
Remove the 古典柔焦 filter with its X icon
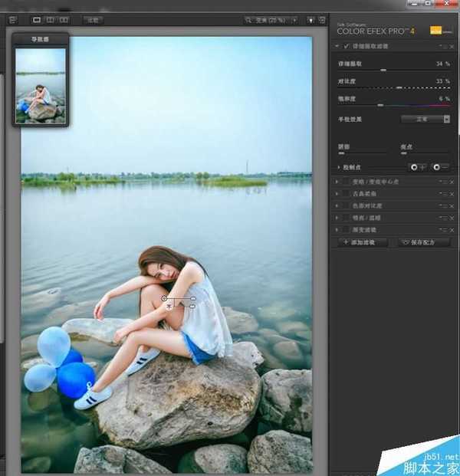452,194
